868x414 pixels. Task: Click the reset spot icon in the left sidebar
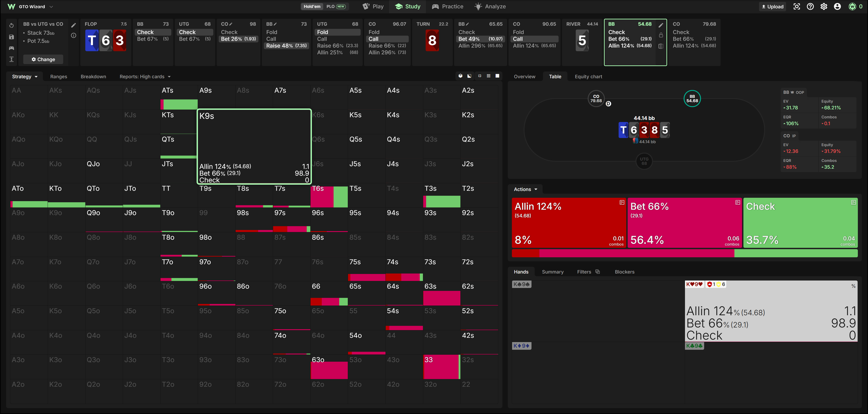[x=12, y=25]
